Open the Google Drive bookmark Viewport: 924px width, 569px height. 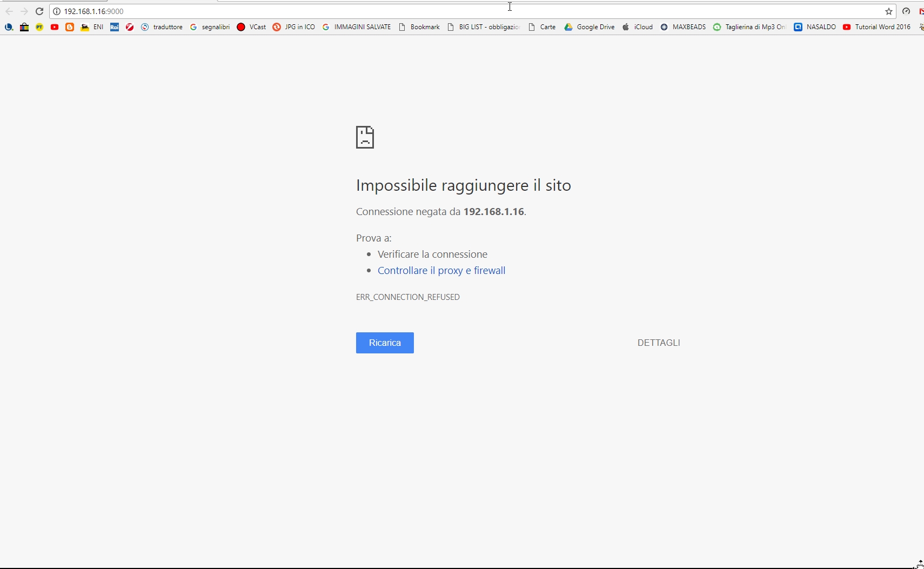(590, 27)
